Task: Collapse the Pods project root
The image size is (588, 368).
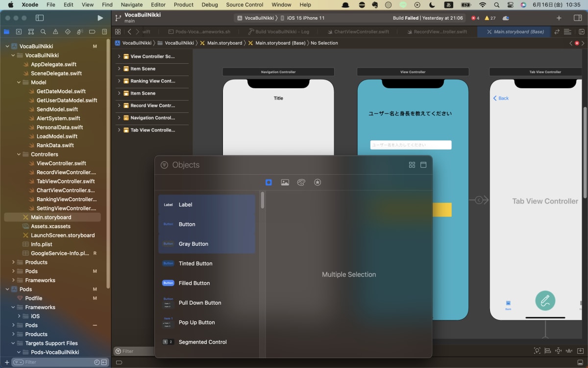Action: click(7, 289)
